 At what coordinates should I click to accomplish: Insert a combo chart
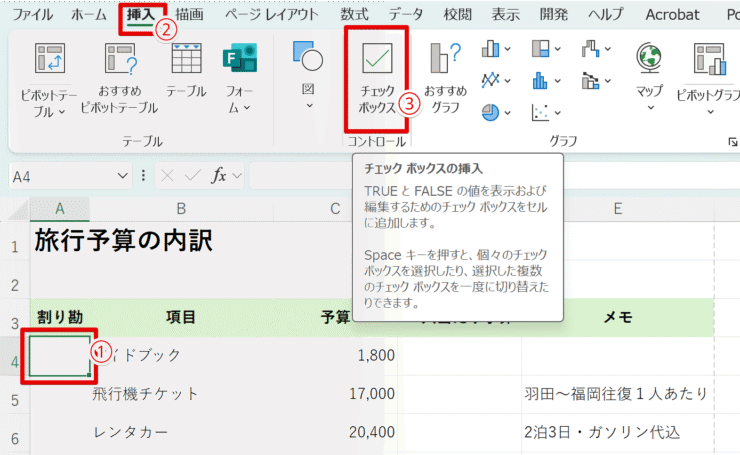[x=590, y=81]
